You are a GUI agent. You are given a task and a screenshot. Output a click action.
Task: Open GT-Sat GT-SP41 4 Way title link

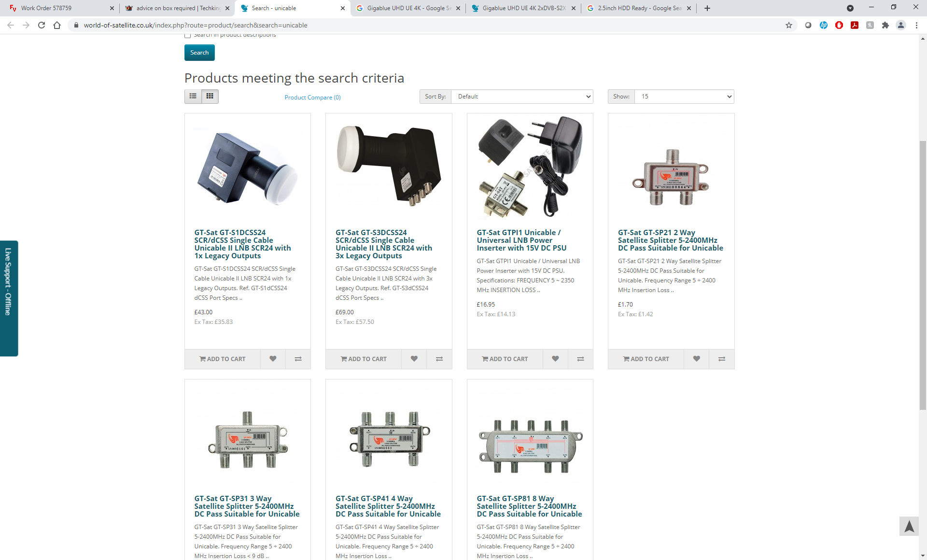388,506
